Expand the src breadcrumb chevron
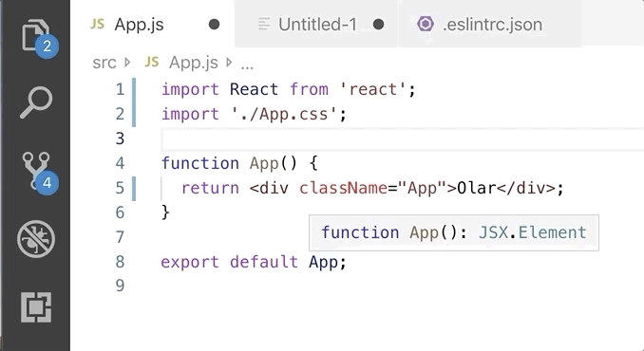 pyautogui.click(x=127, y=63)
